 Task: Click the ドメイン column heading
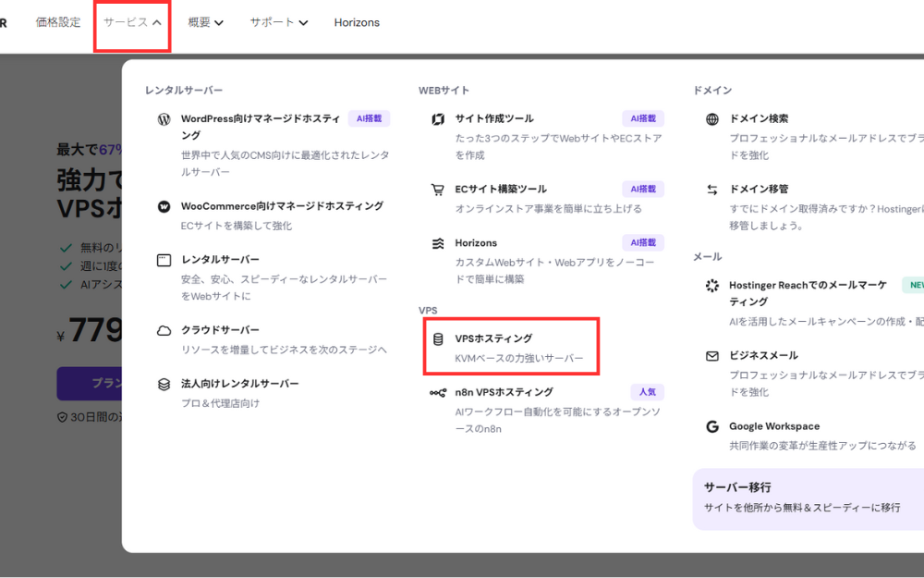click(x=712, y=91)
